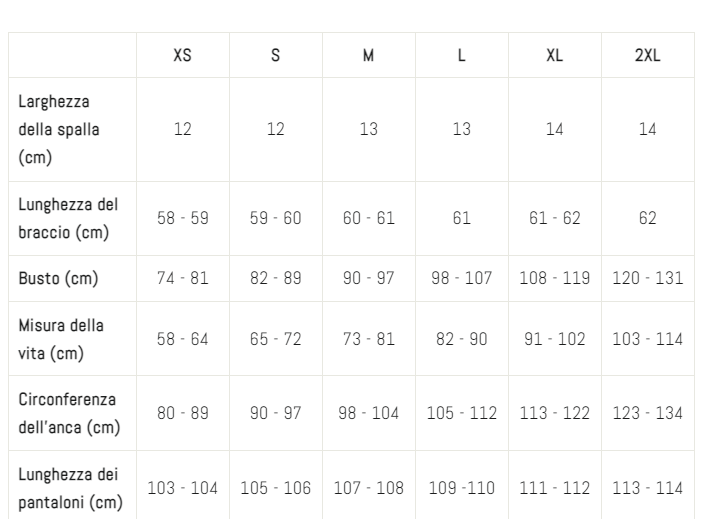Image resolution: width=706 pixels, height=519 pixels.
Task: Select the Lunghezza dei pantaloni row label
Action: (x=70, y=488)
